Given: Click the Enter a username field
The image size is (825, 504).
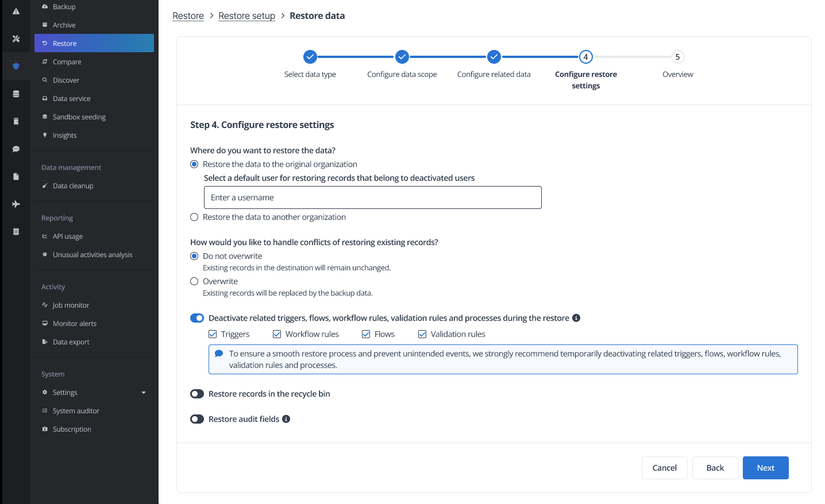Looking at the screenshot, I should coord(372,197).
